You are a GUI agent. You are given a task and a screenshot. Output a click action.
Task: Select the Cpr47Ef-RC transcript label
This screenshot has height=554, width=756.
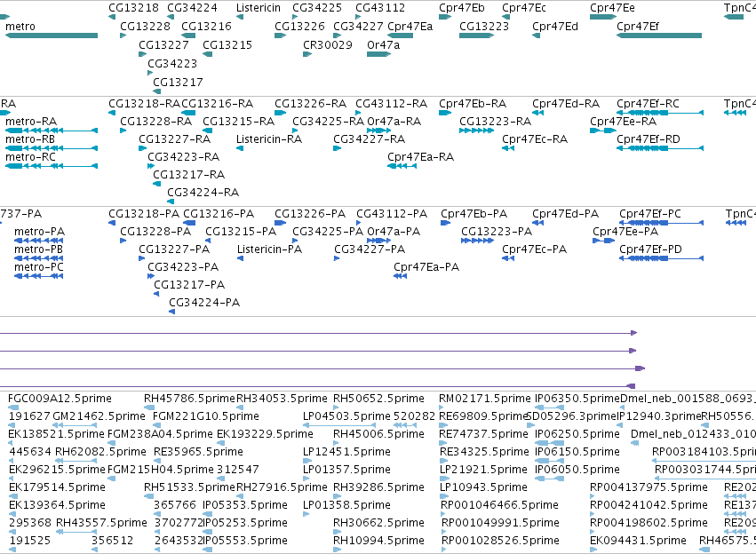(x=648, y=104)
